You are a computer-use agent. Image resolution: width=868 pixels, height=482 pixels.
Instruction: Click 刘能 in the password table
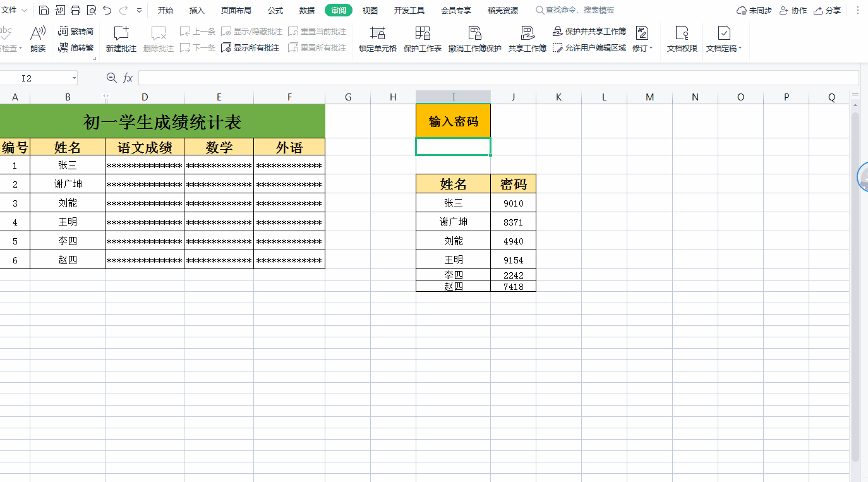pos(454,241)
